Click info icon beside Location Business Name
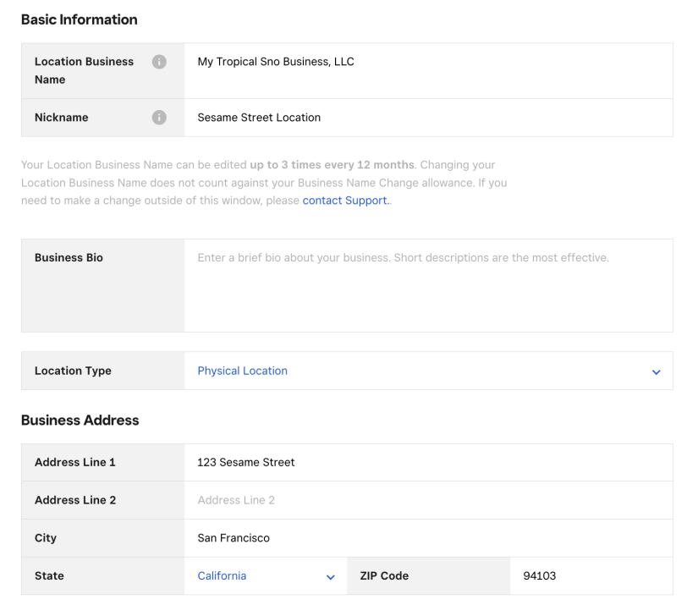698x616 pixels. pyautogui.click(x=159, y=62)
